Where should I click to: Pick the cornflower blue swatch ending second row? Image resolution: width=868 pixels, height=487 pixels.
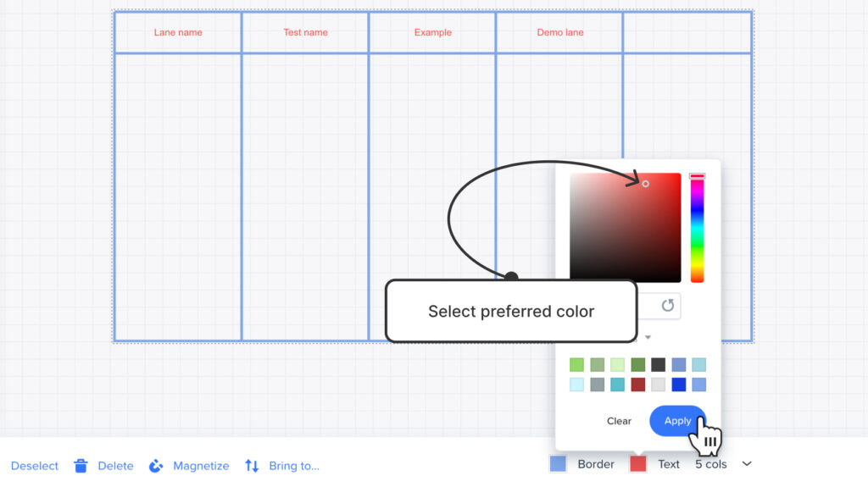699,385
